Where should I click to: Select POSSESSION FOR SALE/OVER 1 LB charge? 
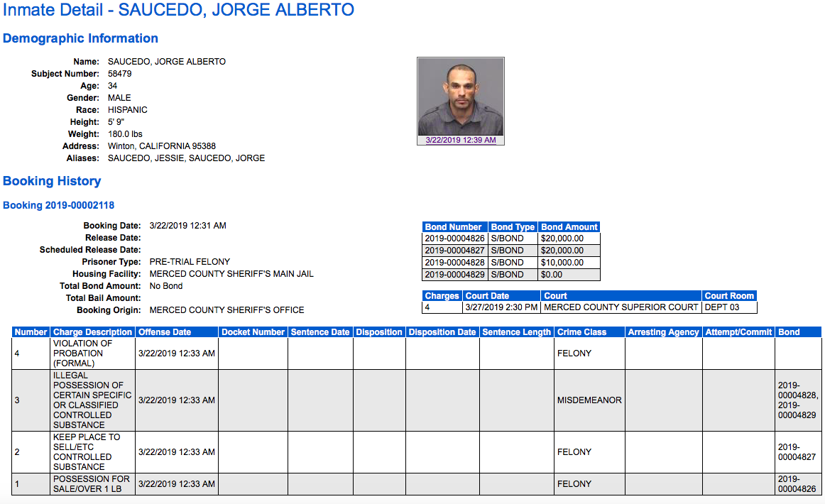(x=92, y=484)
